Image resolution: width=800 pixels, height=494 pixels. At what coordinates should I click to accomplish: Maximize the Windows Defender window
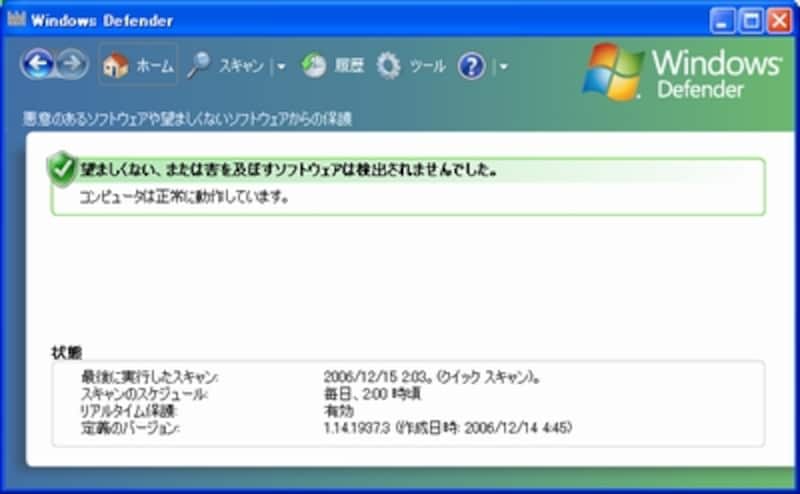pyautogui.click(x=751, y=21)
